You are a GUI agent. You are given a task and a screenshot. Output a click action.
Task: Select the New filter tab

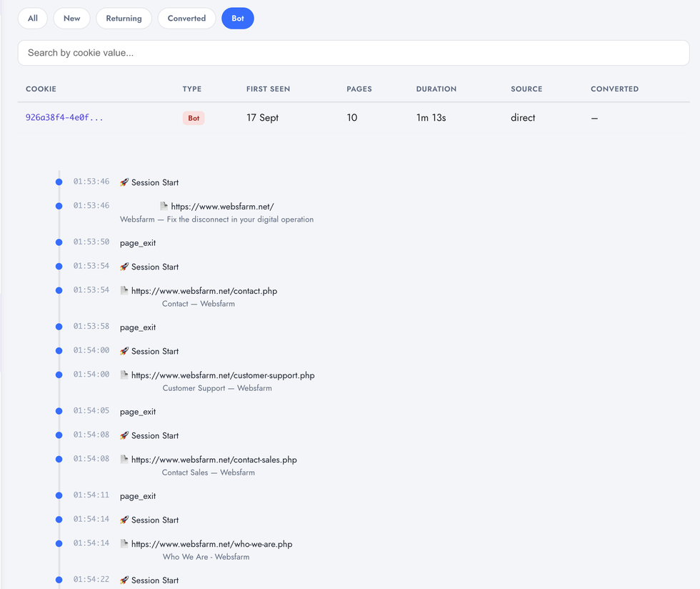72,19
